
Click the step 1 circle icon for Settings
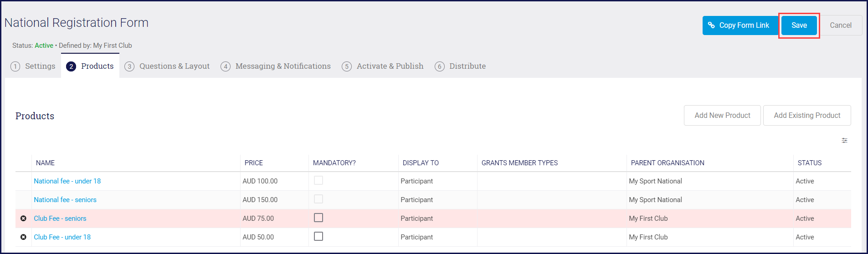tap(15, 66)
